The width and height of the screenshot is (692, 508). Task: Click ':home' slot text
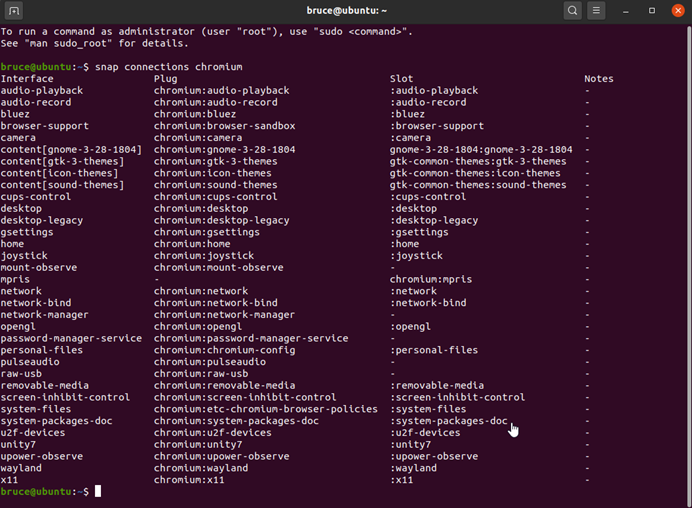point(404,244)
